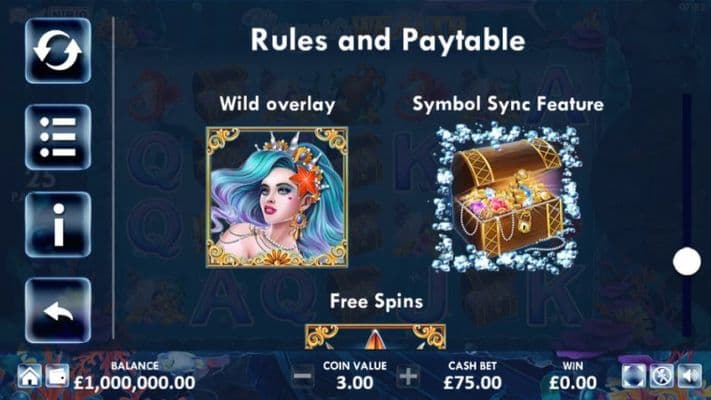Image resolution: width=711 pixels, height=400 pixels.
Task: Click the spin refresh arrows button
Action: 58,50
